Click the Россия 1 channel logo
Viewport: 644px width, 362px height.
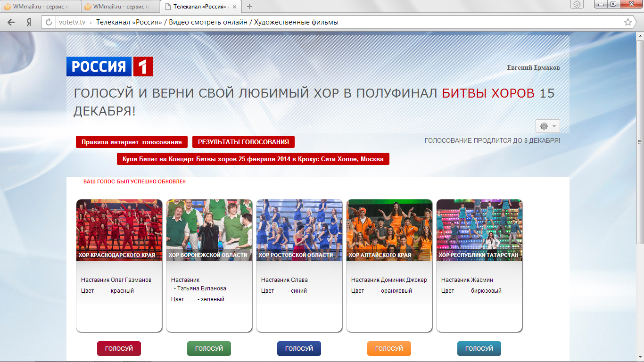(x=110, y=67)
